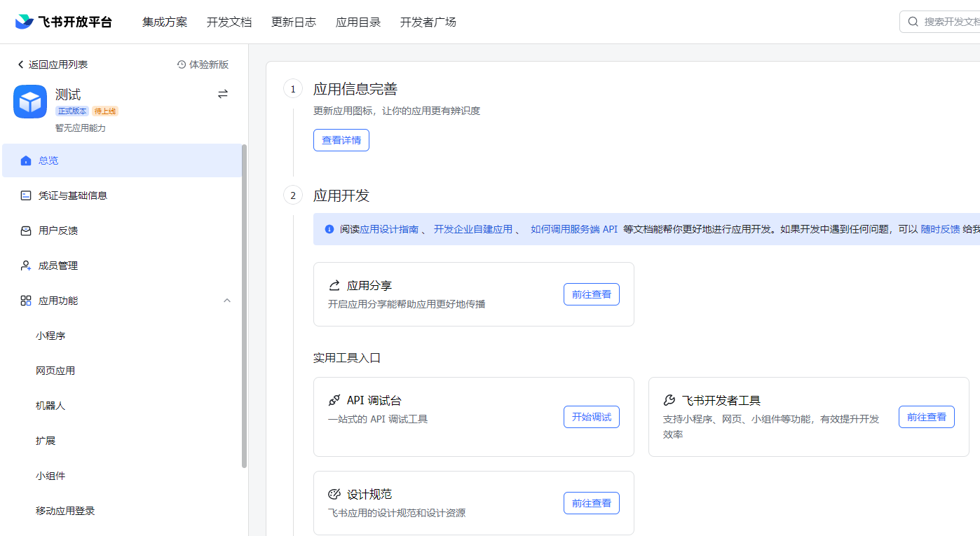Click the grid icon beside 应用功能

point(26,301)
